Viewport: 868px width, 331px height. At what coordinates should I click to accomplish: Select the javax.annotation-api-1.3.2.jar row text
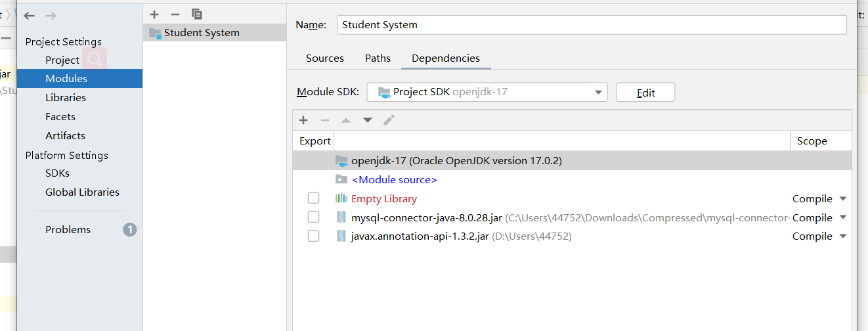click(420, 236)
